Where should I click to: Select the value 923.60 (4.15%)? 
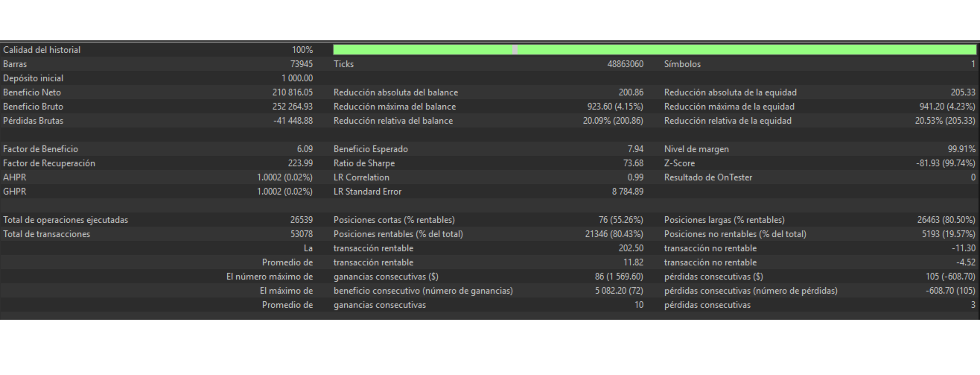615,107
